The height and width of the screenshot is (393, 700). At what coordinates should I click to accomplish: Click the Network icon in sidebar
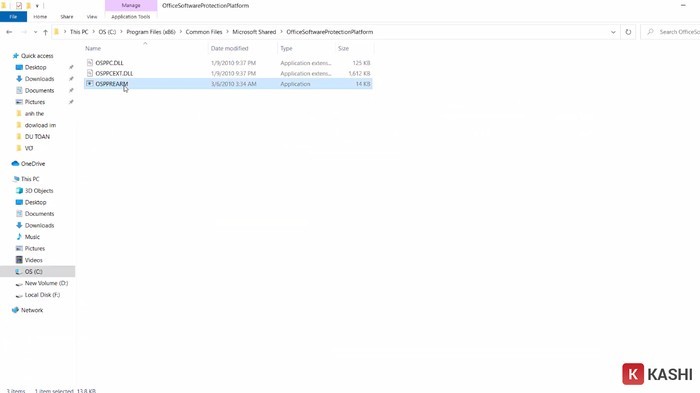(15, 310)
